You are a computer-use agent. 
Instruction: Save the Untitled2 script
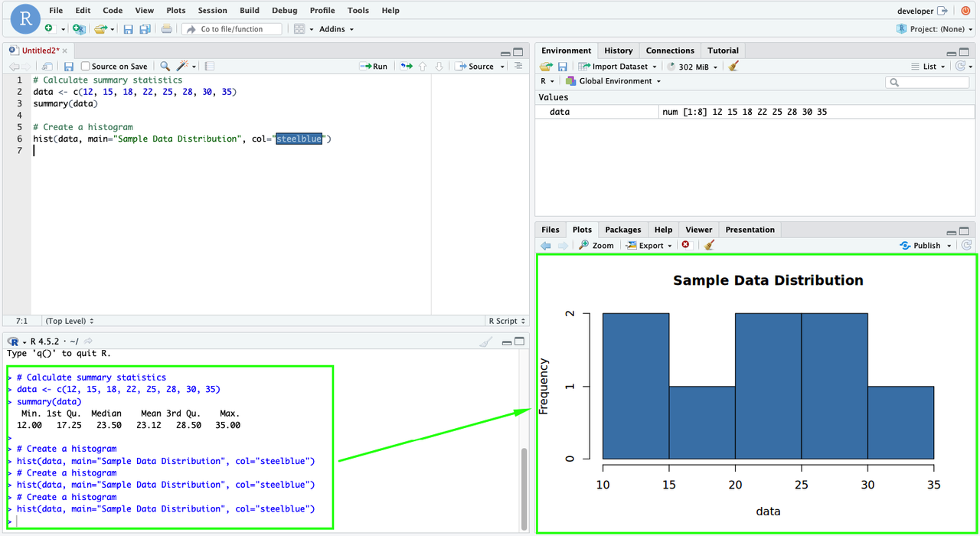click(x=68, y=66)
